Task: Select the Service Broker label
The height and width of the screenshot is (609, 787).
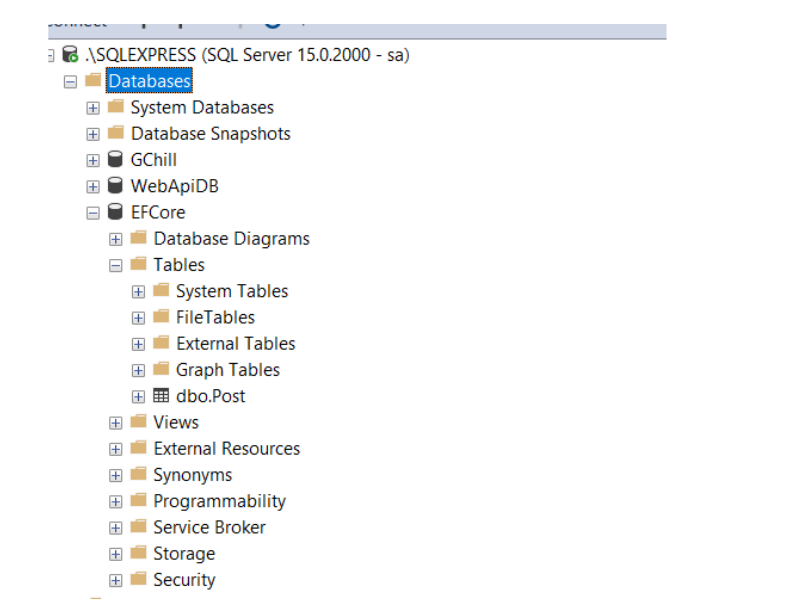Action: tap(209, 528)
